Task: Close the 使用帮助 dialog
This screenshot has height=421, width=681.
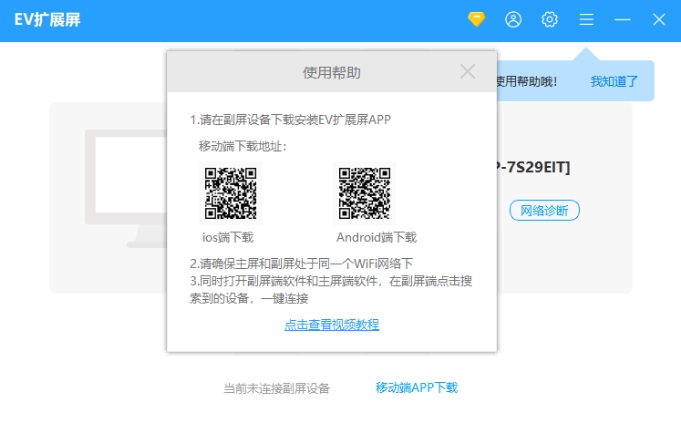Action: 468,72
